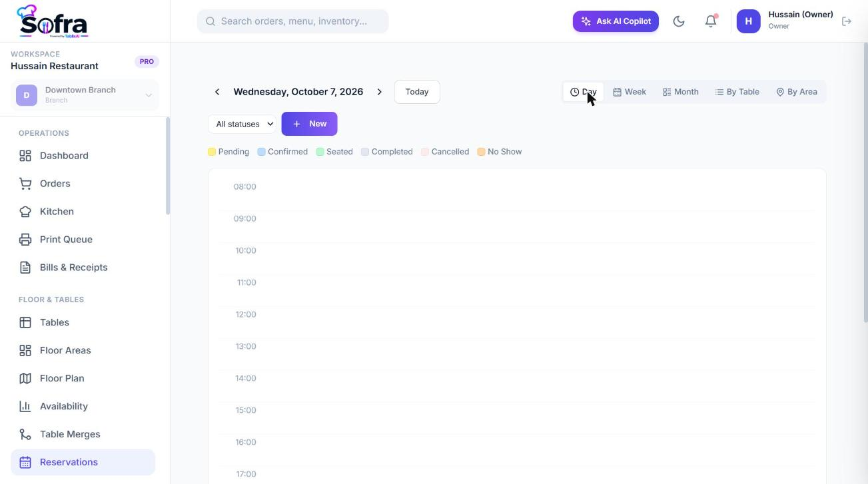
Task: Click the No Show orange legend swatch
Action: (x=481, y=152)
